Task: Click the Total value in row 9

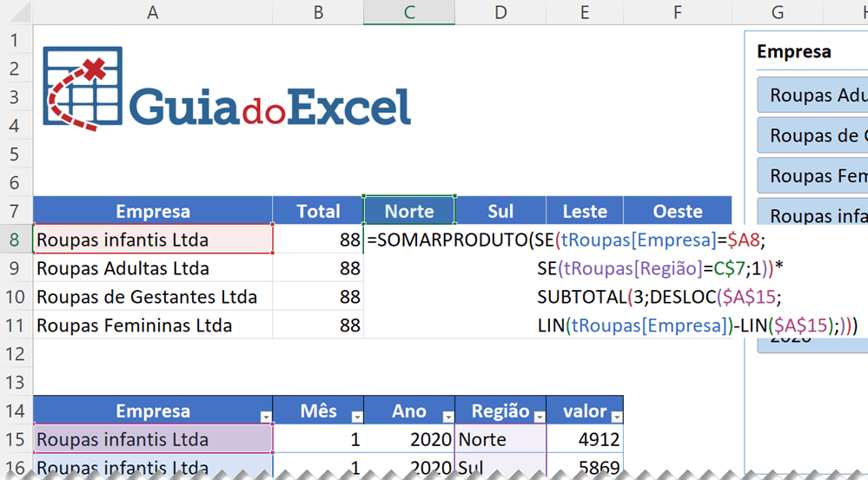Action: [318, 268]
